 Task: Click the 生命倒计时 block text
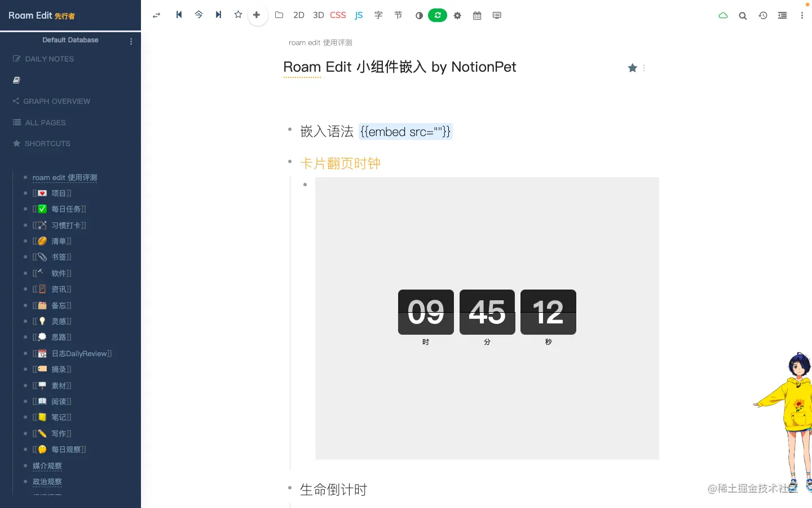coord(333,489)
